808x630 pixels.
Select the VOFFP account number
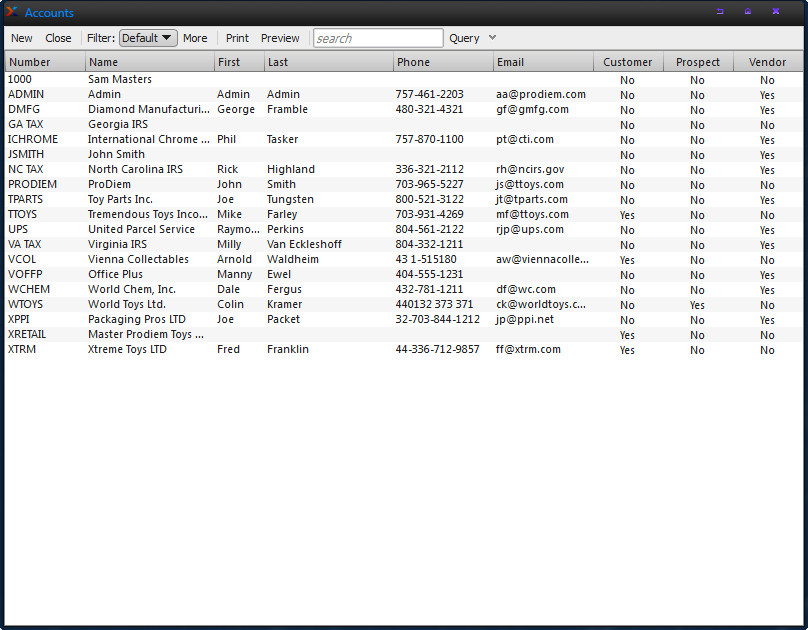click(25, 274)
